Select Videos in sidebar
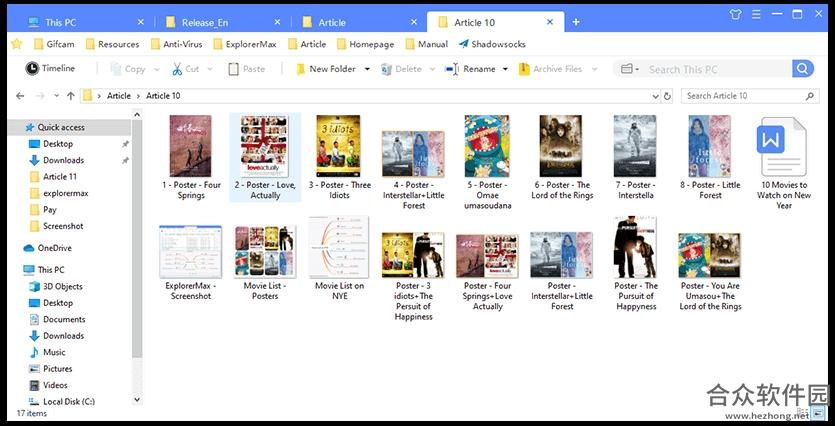Viewport: 835px width, 426px height. (55, 386)
